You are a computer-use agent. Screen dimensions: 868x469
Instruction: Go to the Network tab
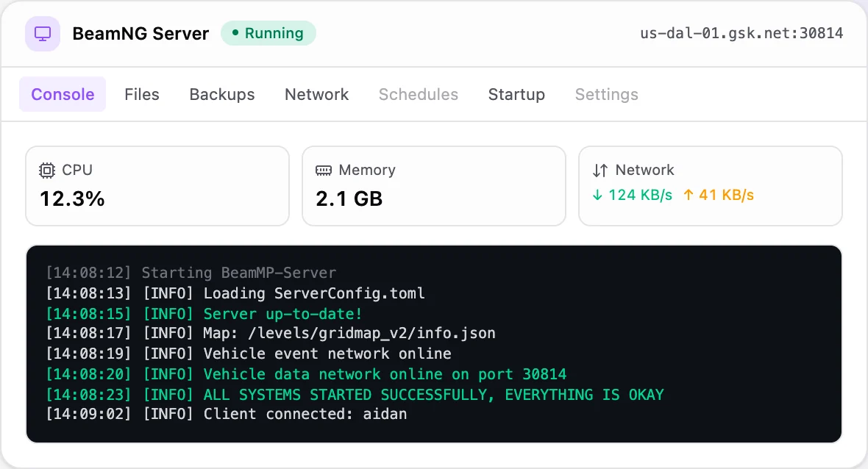316,94
